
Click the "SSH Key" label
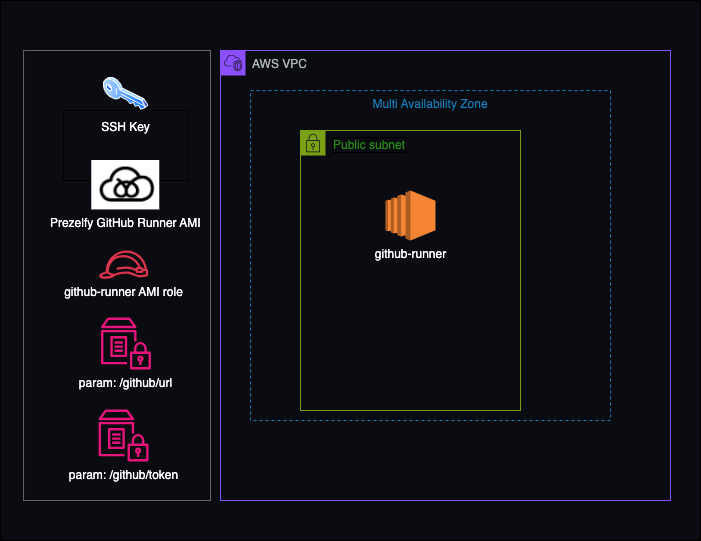coord(126,127)
